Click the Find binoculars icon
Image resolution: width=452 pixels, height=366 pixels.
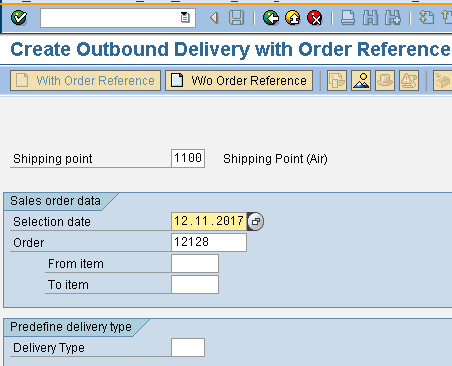tap(370, 18)
